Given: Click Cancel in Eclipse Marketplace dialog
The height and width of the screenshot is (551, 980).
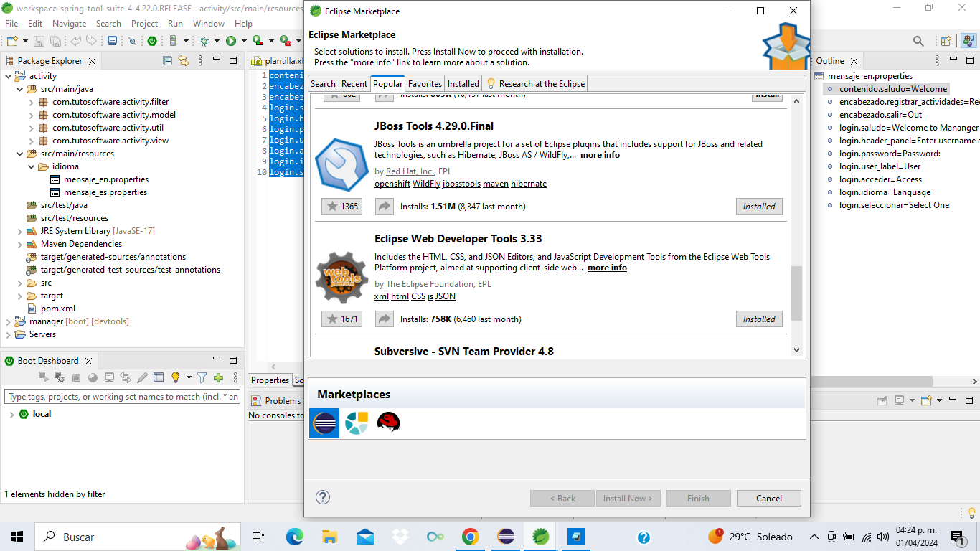Looking at the screenshot, I should pyautogui.click(x=769, y=499).
